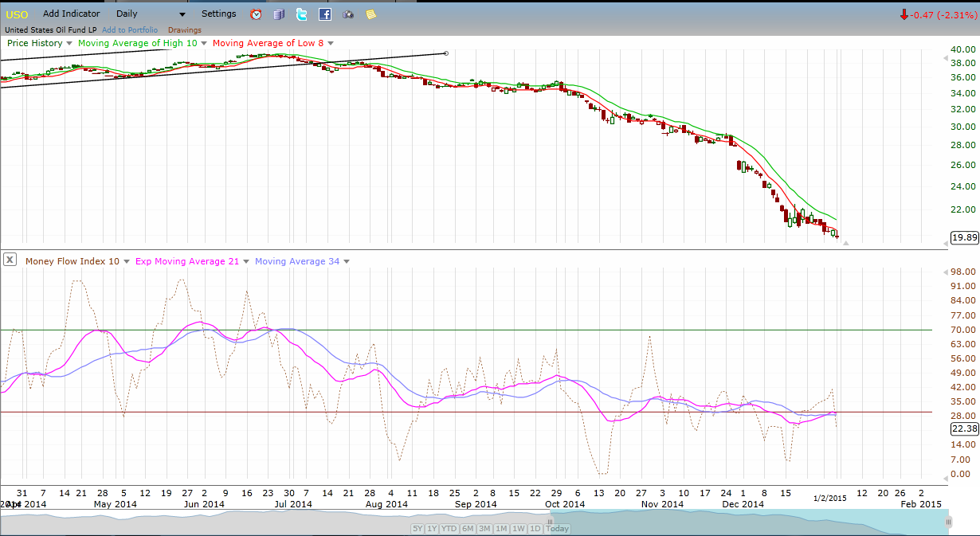
Task: Close Money Flow Index panel with X box
Action: pos(10,260)
